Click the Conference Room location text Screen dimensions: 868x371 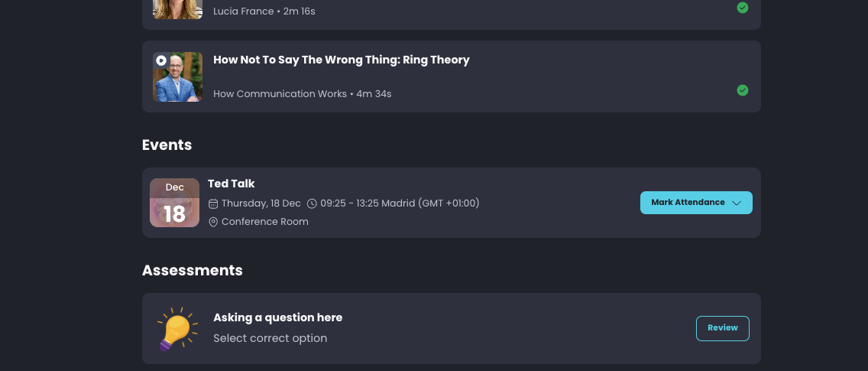point(264,222)
